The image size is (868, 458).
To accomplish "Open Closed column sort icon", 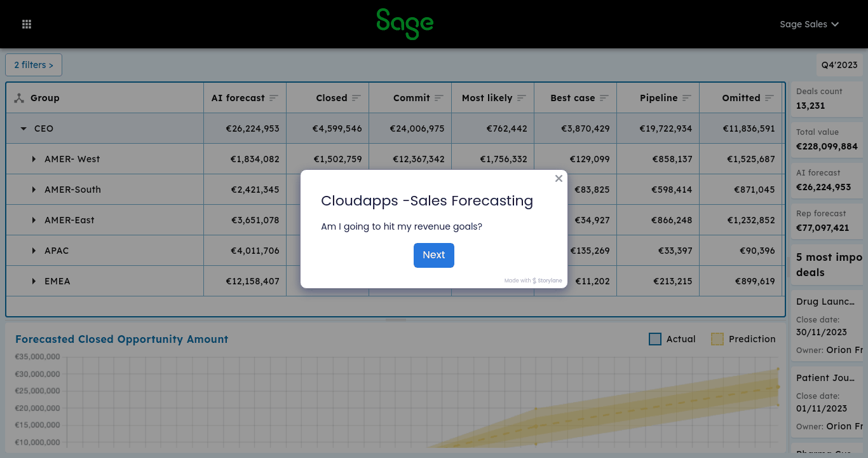I will (356, 98).
